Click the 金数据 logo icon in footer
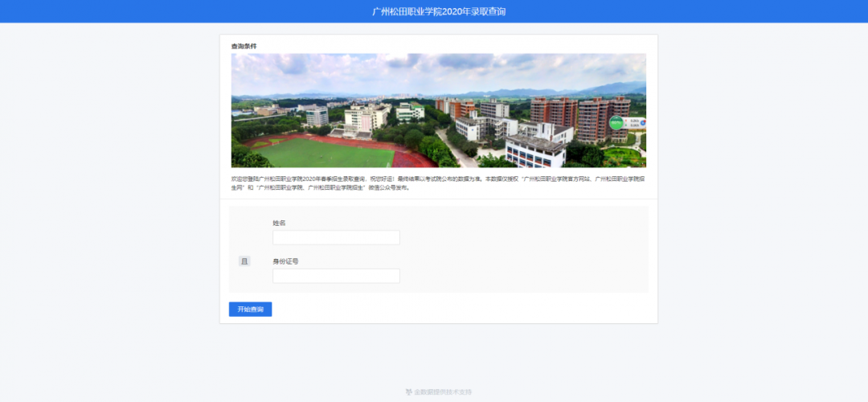 [409, 392]
